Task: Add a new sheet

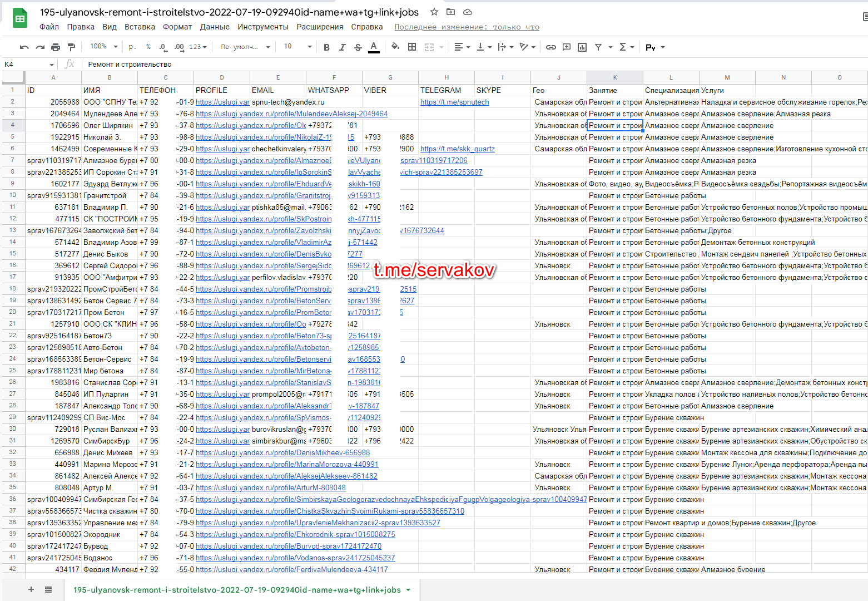Action: pos(31,589)
